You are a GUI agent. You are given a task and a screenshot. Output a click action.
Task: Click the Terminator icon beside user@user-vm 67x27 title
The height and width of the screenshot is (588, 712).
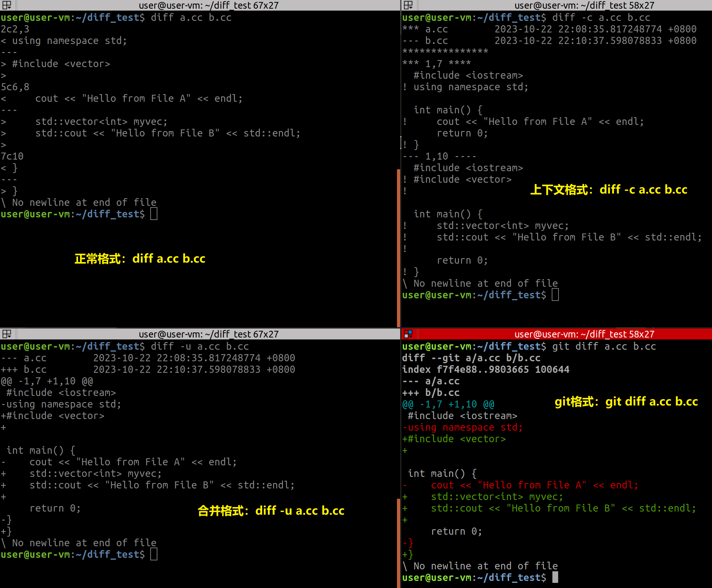pos(7,5)
